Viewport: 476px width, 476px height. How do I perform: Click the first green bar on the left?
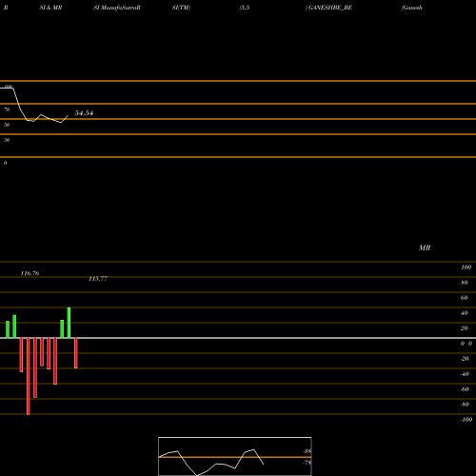(x=8, y=329)
